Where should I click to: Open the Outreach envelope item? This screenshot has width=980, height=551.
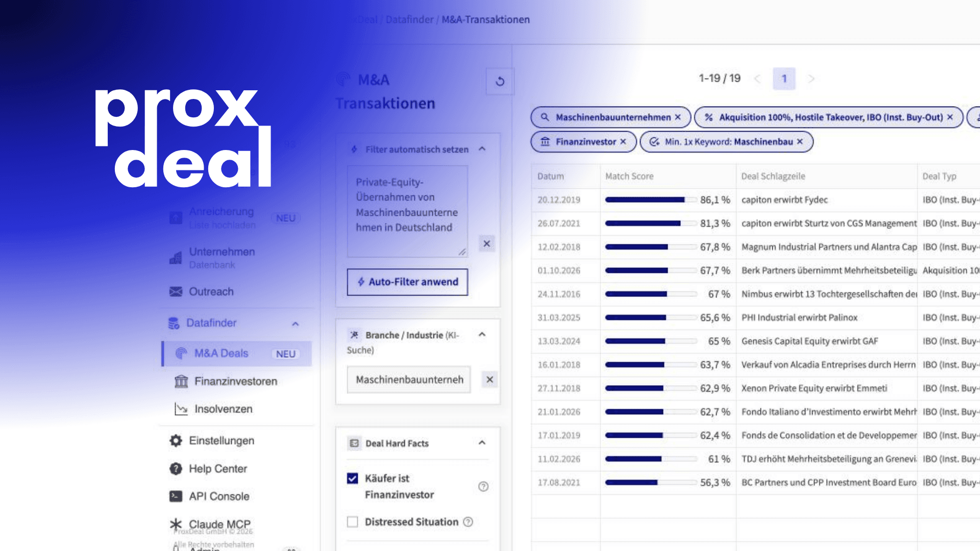176,292
